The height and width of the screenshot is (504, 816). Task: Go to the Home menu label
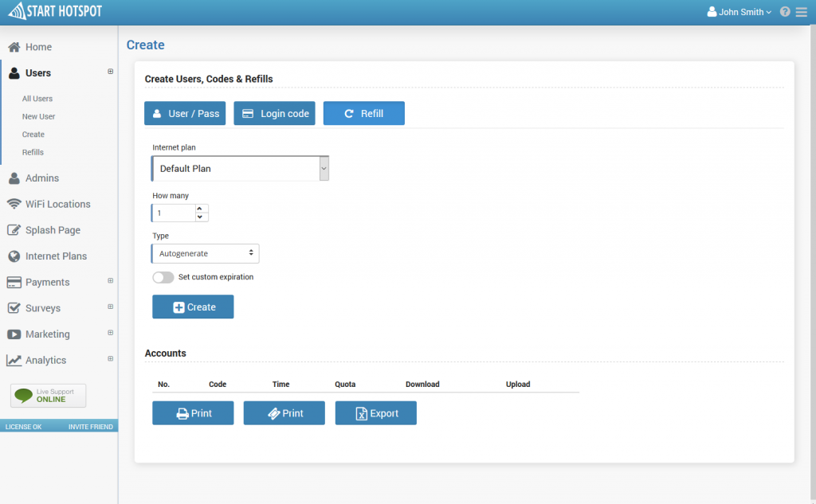point(38,47)
